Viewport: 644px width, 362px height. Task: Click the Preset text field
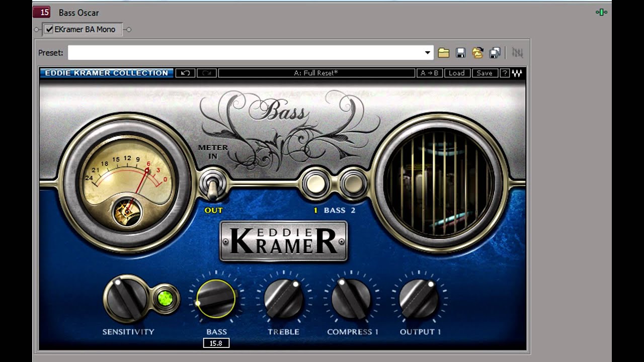246,53
